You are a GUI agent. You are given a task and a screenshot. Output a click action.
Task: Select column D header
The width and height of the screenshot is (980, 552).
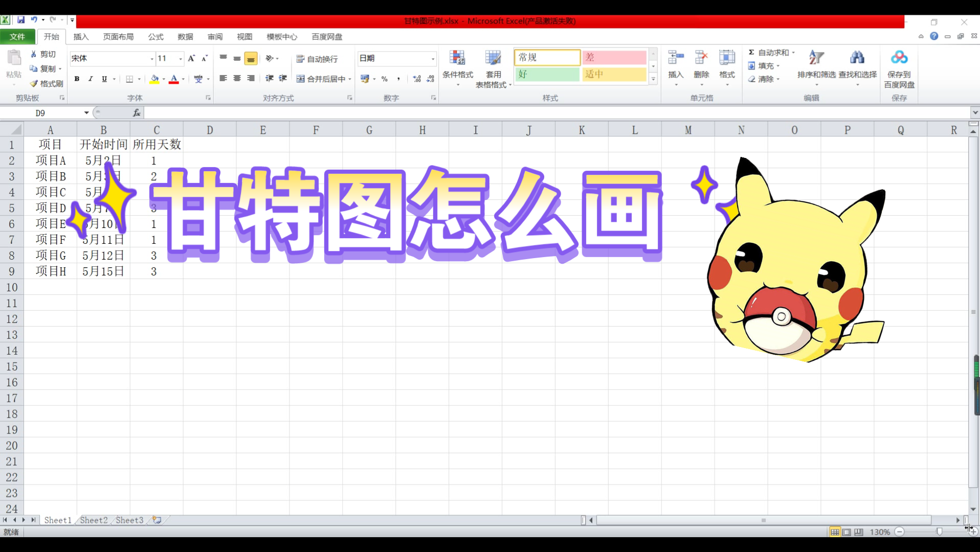(210, 130)
